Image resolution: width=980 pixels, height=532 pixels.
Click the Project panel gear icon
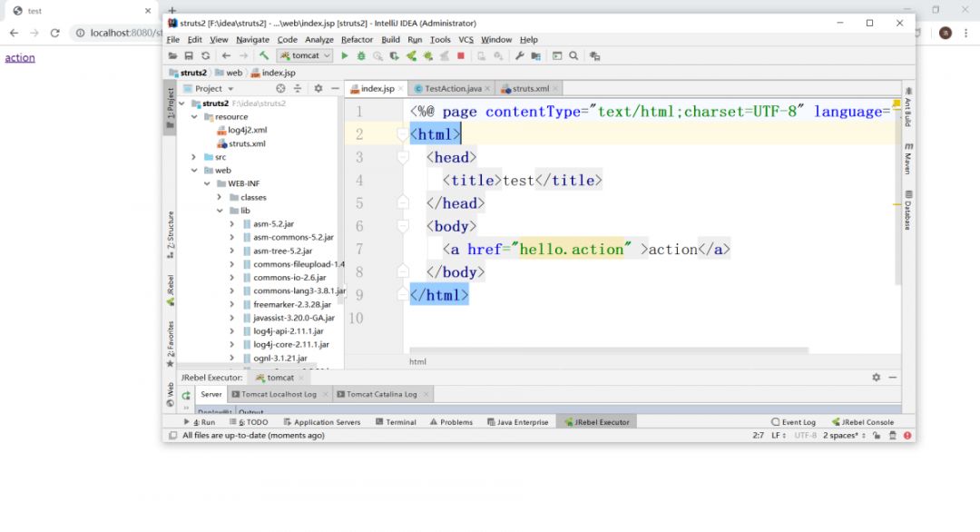click(x=318, y=88)
